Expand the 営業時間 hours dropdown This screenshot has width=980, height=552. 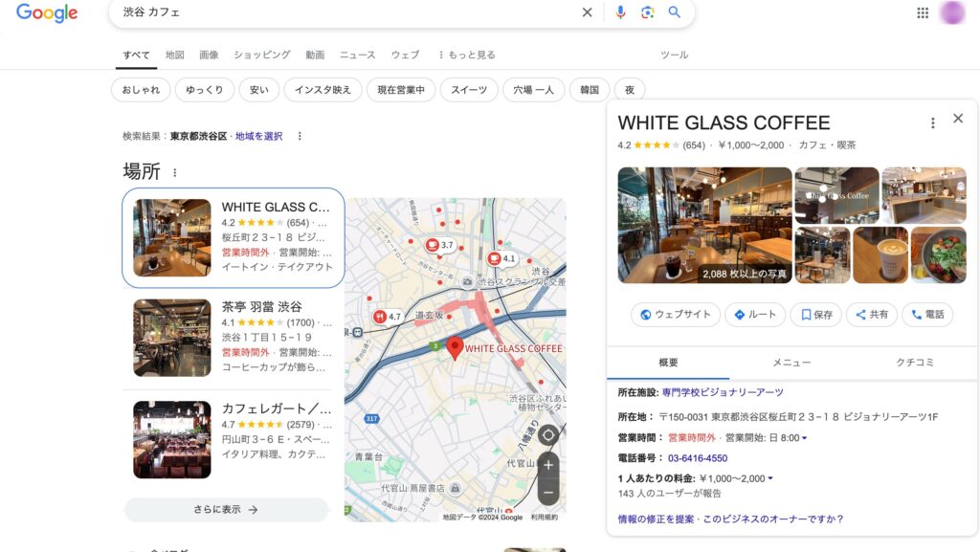[804, 438]
